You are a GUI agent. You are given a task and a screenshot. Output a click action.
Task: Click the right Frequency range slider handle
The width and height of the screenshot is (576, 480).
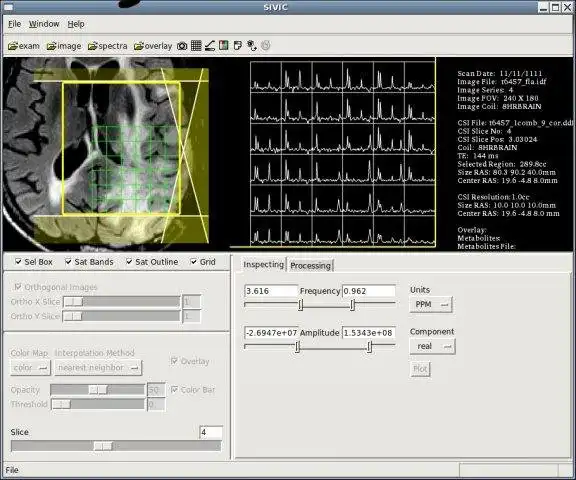click(352, 305)
